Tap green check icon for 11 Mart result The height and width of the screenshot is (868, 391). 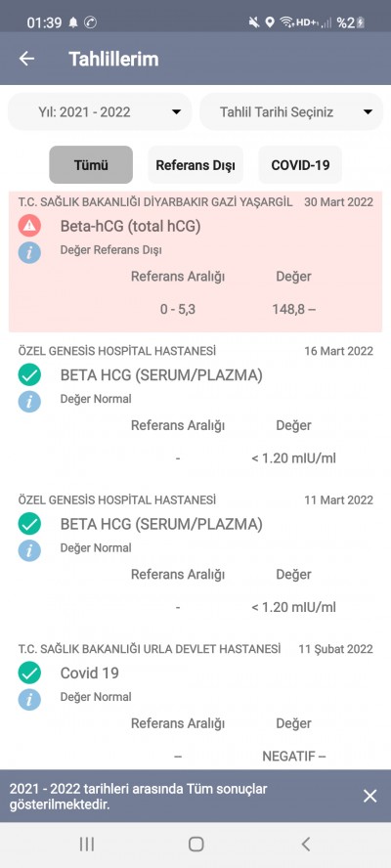29,524
